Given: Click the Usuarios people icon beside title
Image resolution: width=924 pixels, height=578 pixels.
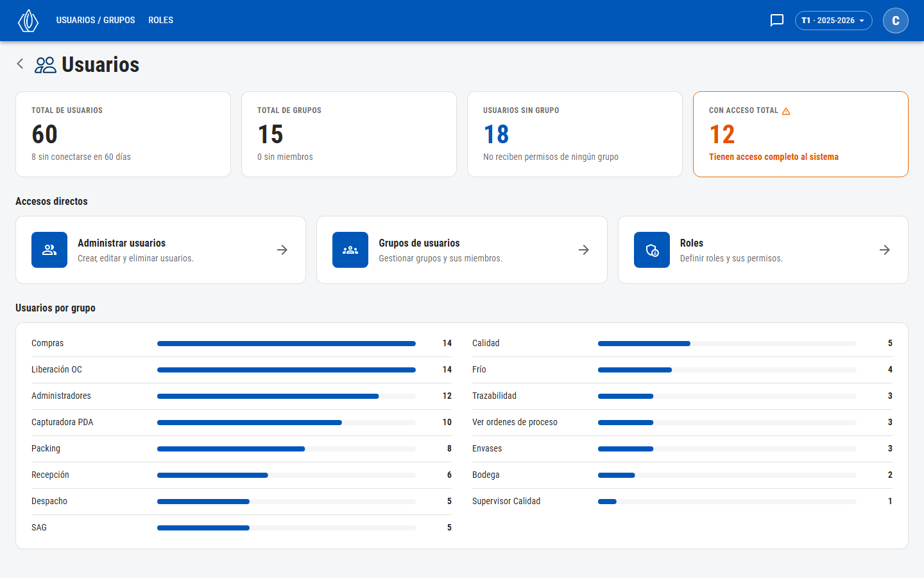Looking at the screenshot, I should tap(46, 65).
